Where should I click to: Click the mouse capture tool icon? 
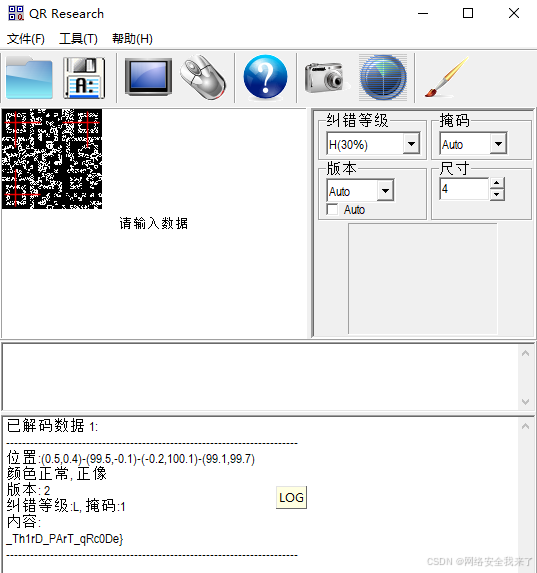[203, 77]
